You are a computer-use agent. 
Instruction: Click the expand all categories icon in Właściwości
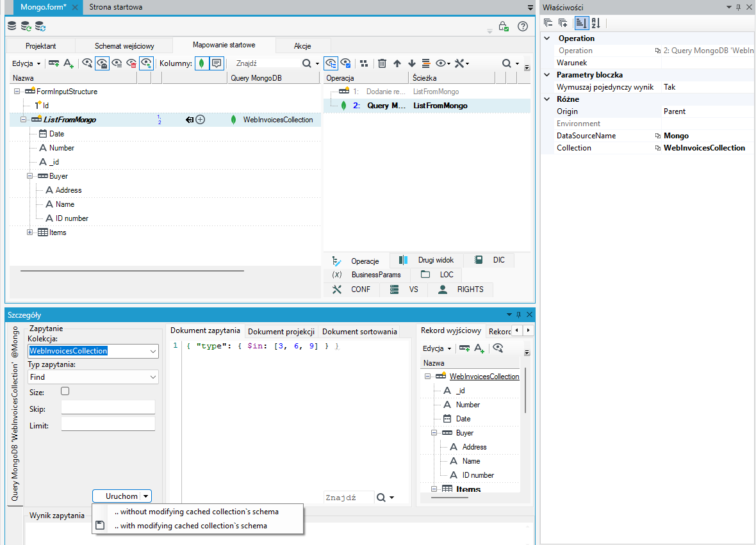(563, 22)
